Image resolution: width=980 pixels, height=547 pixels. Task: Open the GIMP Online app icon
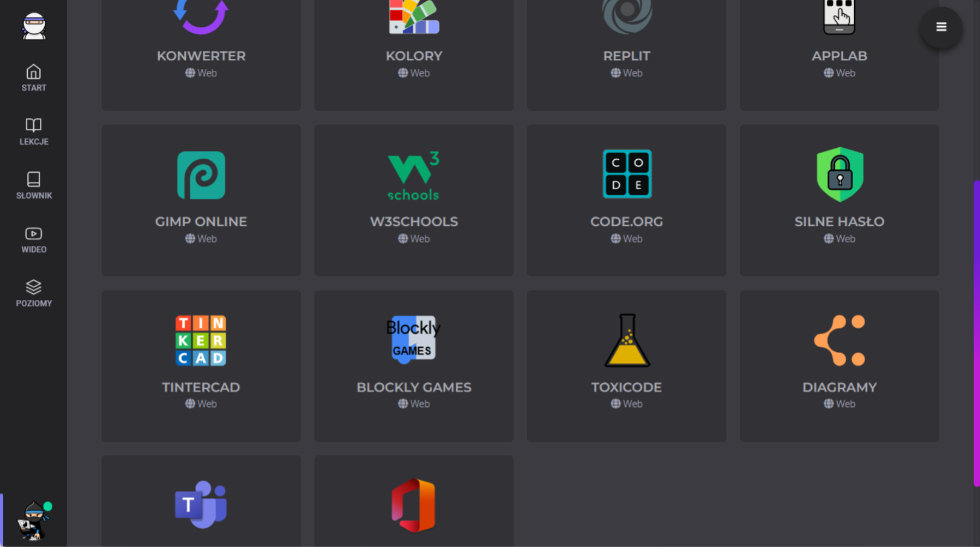pyautogui.click(x=201, y=176)
